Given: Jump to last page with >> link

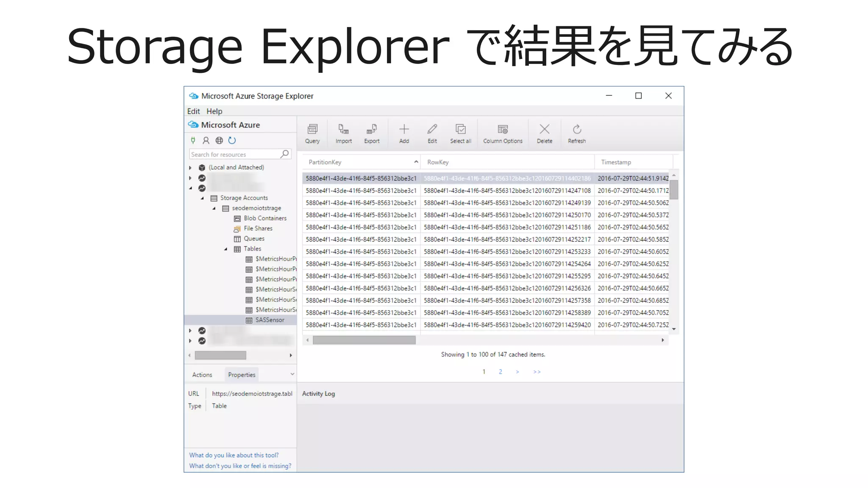Looking at the screenshot, I should [x=537, y=372].
